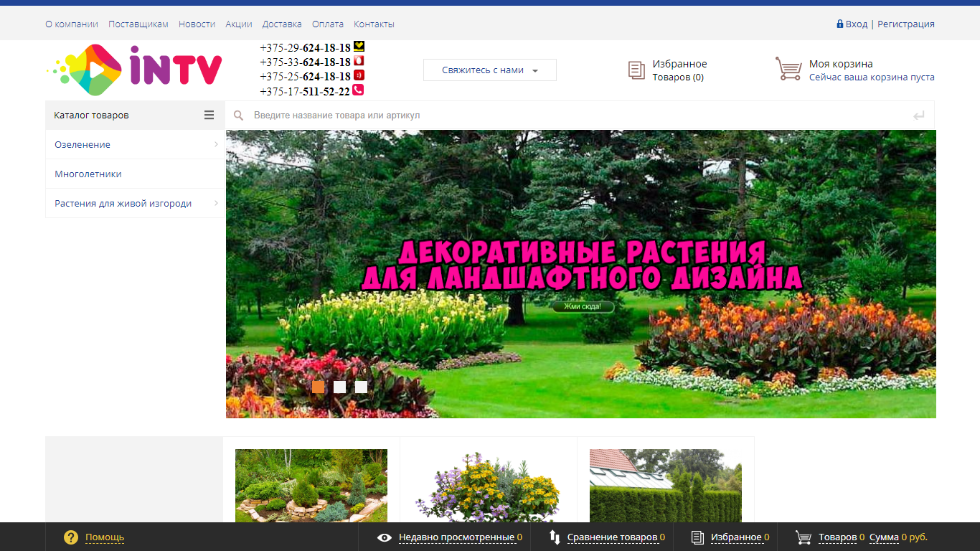Viewport: 980px width, 551px height.
Task: Click the bottom bar favorites list icon
Action: (x=697, y=537)
